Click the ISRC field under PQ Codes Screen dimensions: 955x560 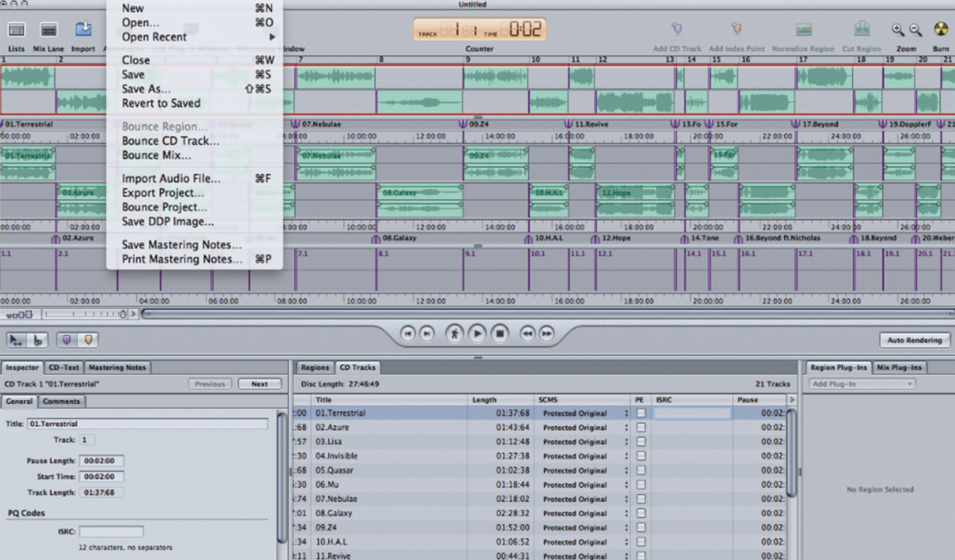coord(111,532)
